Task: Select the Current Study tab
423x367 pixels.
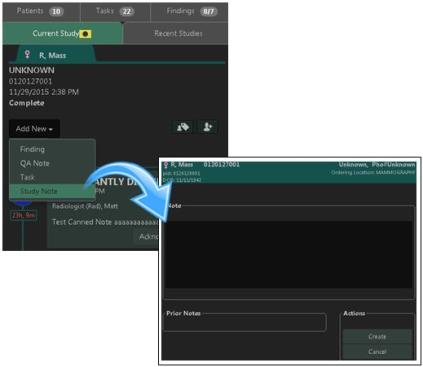Action: (x=62, y=33)
